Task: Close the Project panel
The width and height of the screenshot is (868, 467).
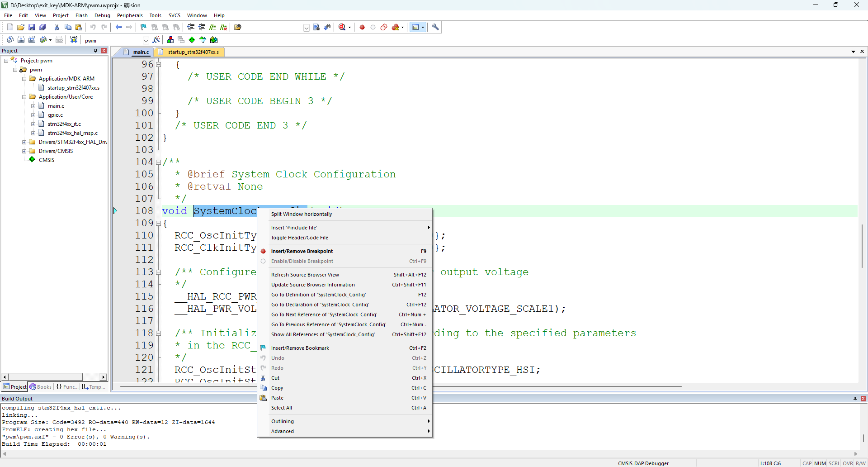Action: click(x=104, y=51)
